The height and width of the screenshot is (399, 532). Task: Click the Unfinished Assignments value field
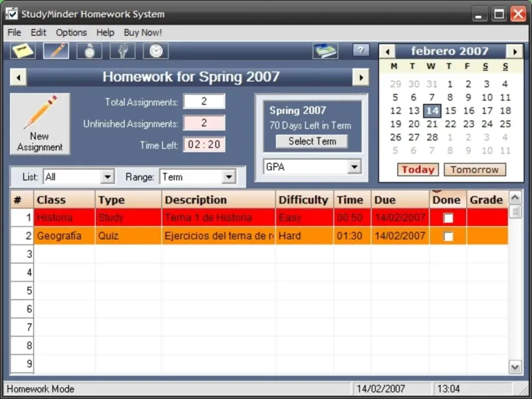tap(204, 123)
